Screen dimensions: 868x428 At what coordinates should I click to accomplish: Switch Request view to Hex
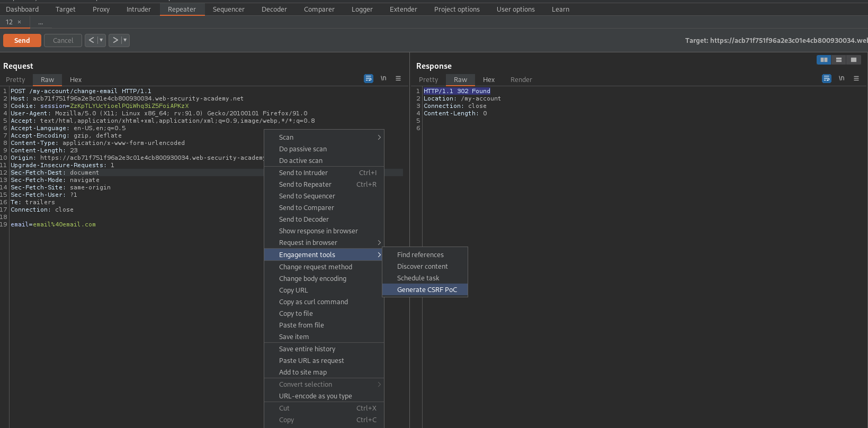coord(76,79)
